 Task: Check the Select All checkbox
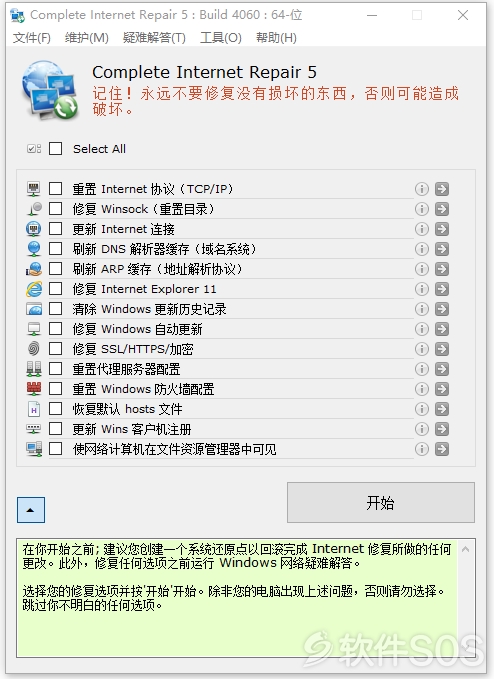(x=55, y=149)
